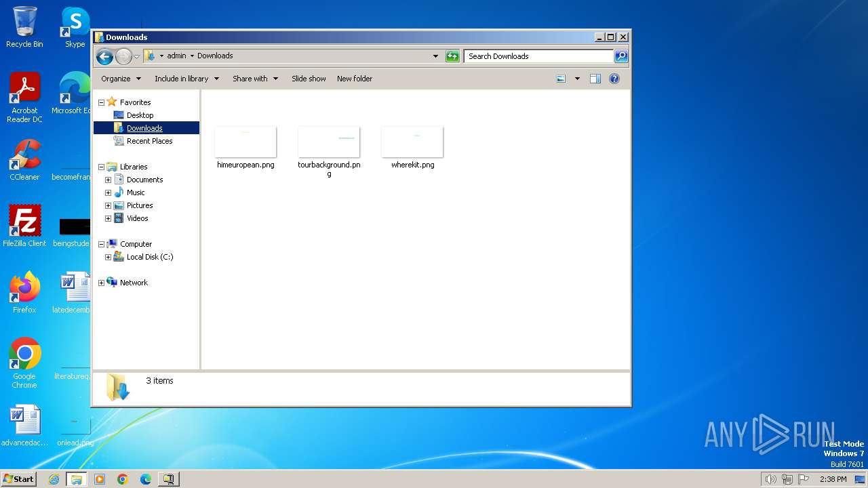The height and width of the screenshot is (488, 868).
Task: Select Local Disk (C:)
Action: [x=149, y=257]
